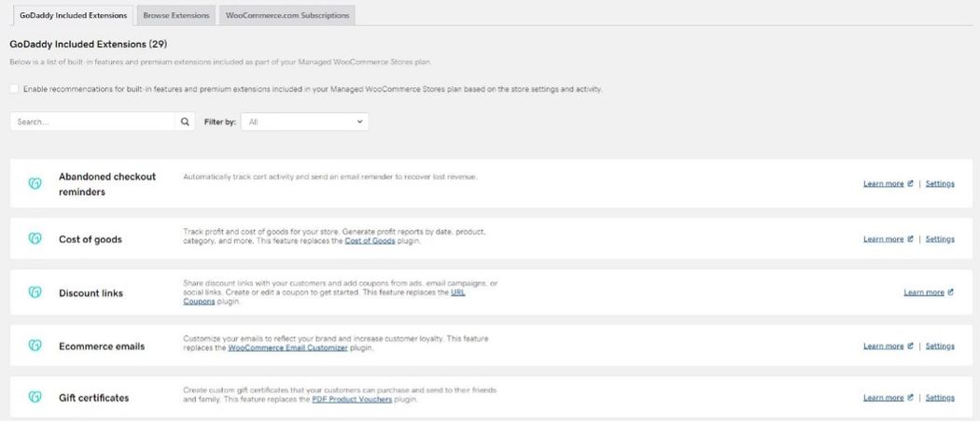This screenshot has width=980, height=424.
Task: Click the Search extensions input field
Action: [x=93, y=121]
